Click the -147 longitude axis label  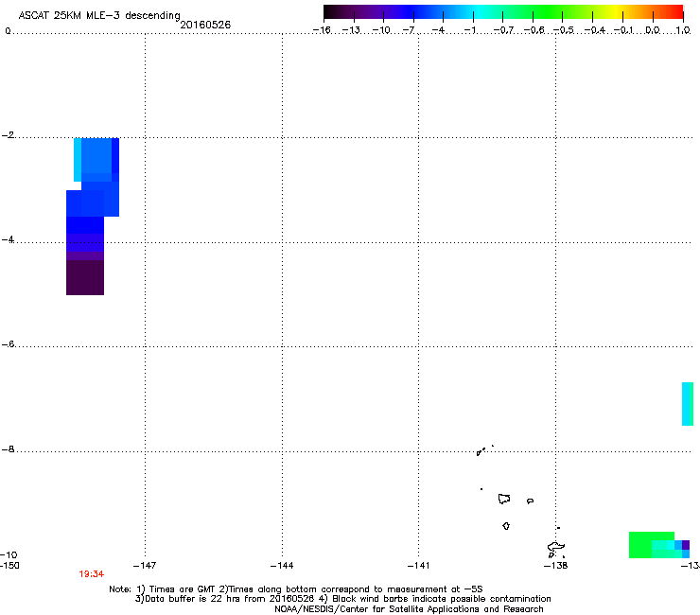point(145,566)
